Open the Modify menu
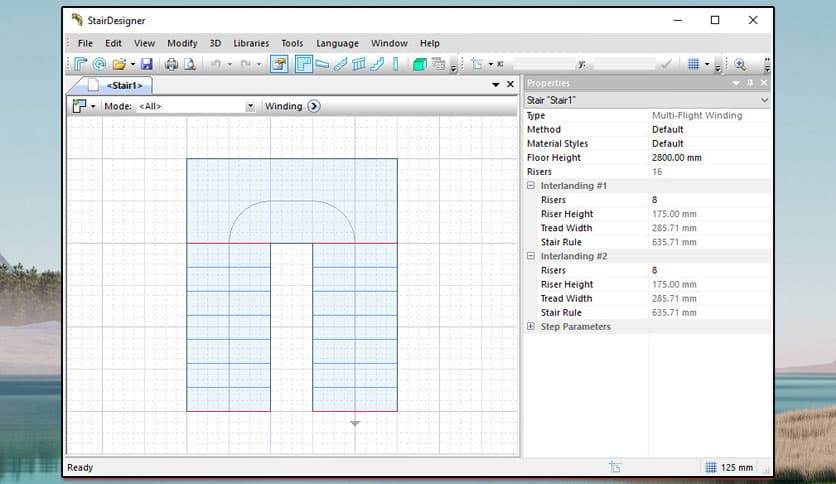This screenshot has width=836, height=484. click(182, 43)
